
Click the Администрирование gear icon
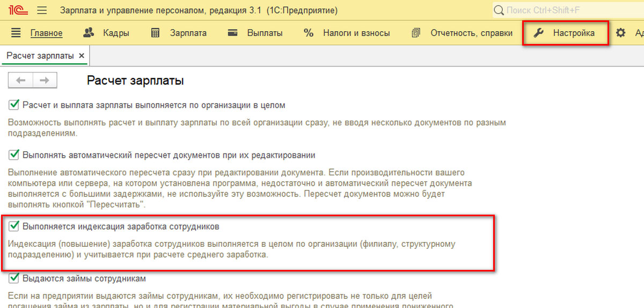(621, 33)
